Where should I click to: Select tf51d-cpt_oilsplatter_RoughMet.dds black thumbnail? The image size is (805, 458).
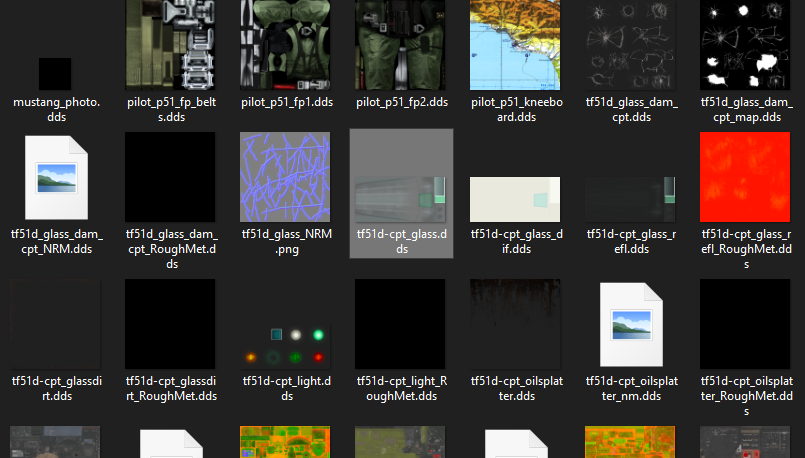click(x=745, y=324)
